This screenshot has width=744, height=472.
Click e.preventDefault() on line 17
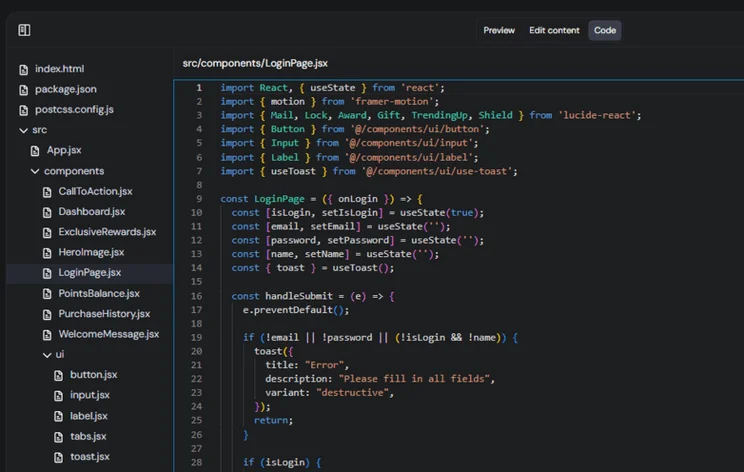(293, 310)
